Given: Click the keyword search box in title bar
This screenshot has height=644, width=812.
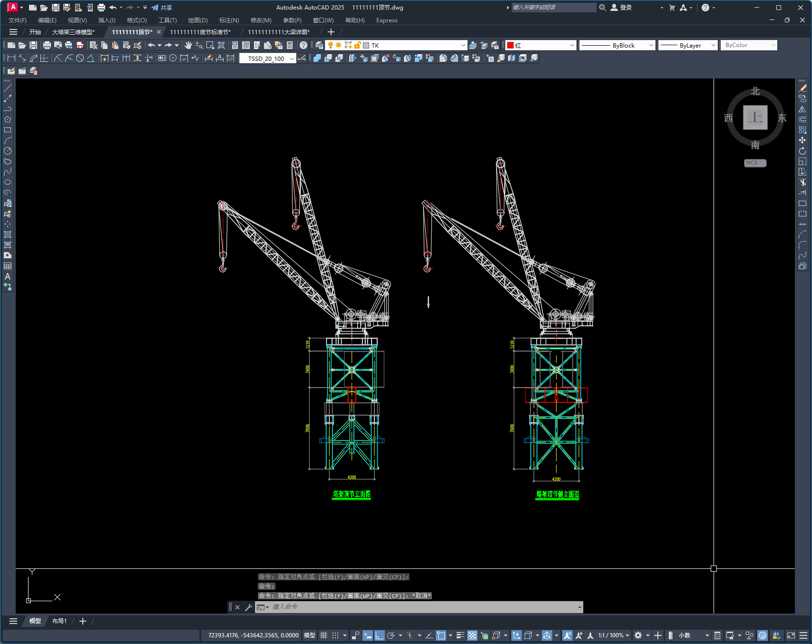Looking at the screenshot, I should tap(553, 8).
